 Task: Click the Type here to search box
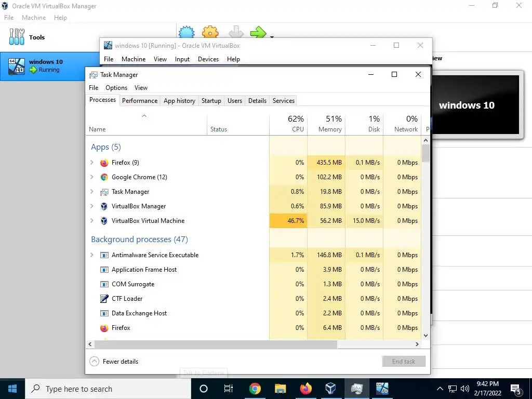108,389
